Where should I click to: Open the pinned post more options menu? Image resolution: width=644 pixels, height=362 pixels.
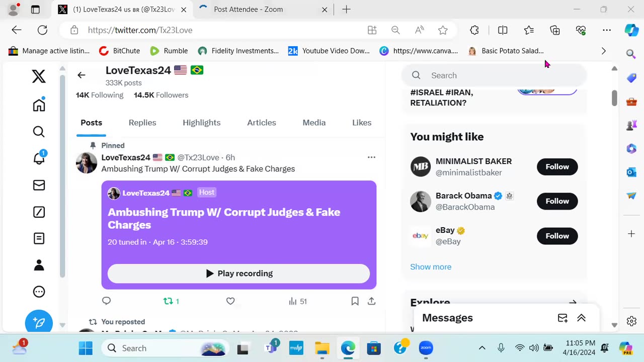[371, 157]
